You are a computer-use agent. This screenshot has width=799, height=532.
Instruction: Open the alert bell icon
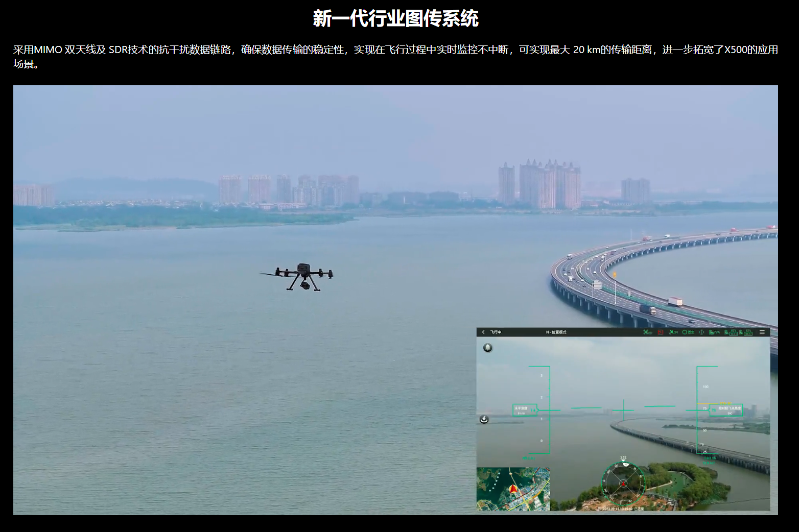pos(488,348)
